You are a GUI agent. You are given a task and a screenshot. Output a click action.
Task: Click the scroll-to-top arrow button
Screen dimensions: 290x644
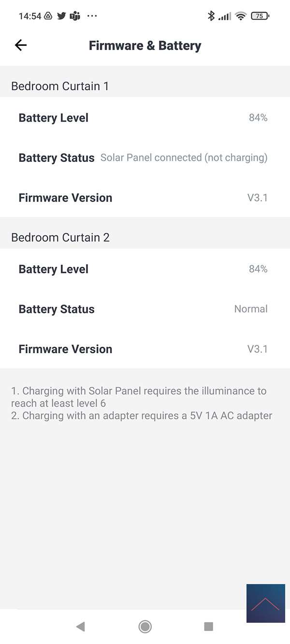(x=265, y=603)
